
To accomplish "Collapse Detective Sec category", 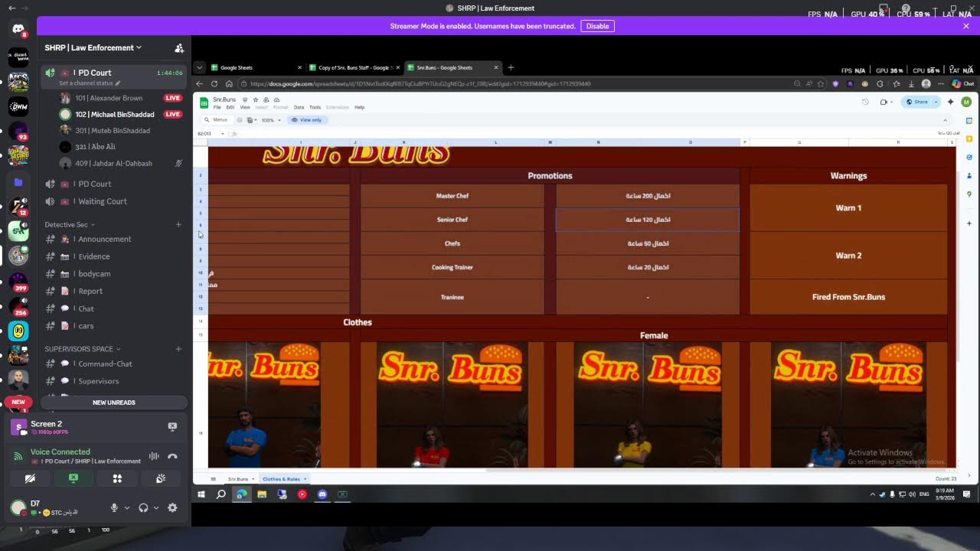I will click(70, 224).
